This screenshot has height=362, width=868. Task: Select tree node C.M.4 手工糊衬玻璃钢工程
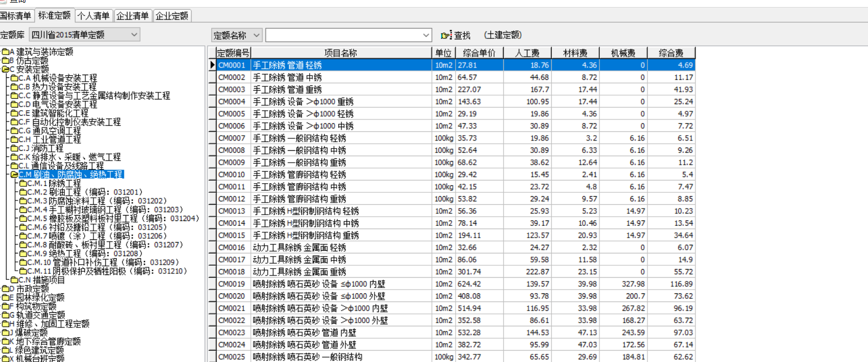105,210
